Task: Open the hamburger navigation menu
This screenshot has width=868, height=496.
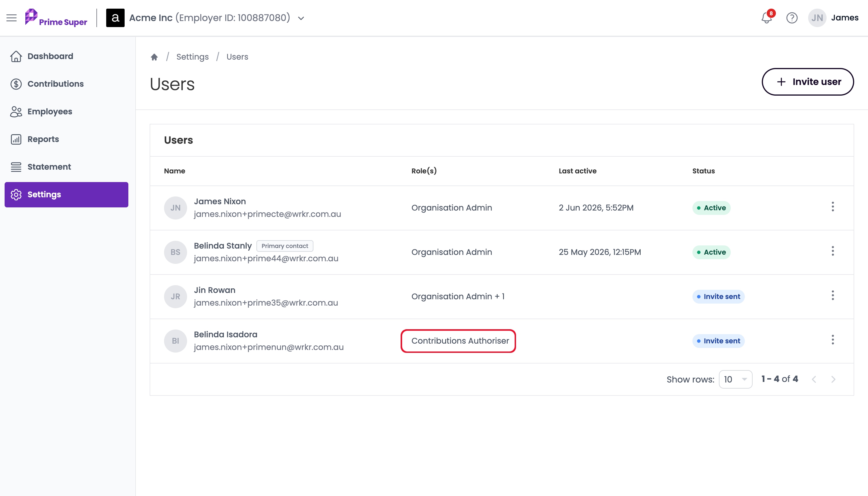Action: pyautogui.click(x=12, y=18)
